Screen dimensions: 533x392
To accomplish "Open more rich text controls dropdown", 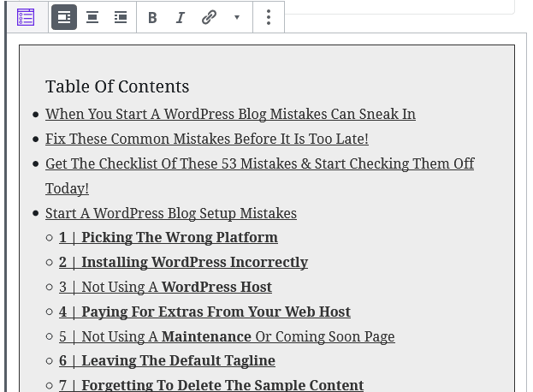I will 237,17.
